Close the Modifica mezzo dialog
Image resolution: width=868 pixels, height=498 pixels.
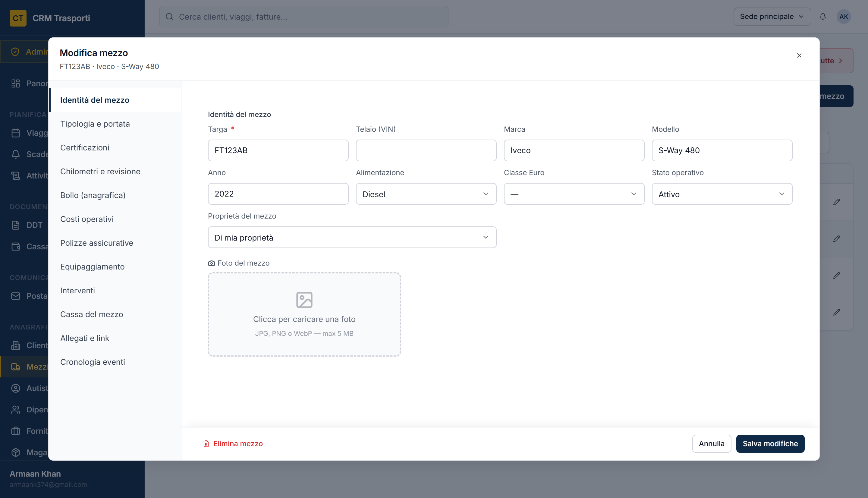(799, 55)
